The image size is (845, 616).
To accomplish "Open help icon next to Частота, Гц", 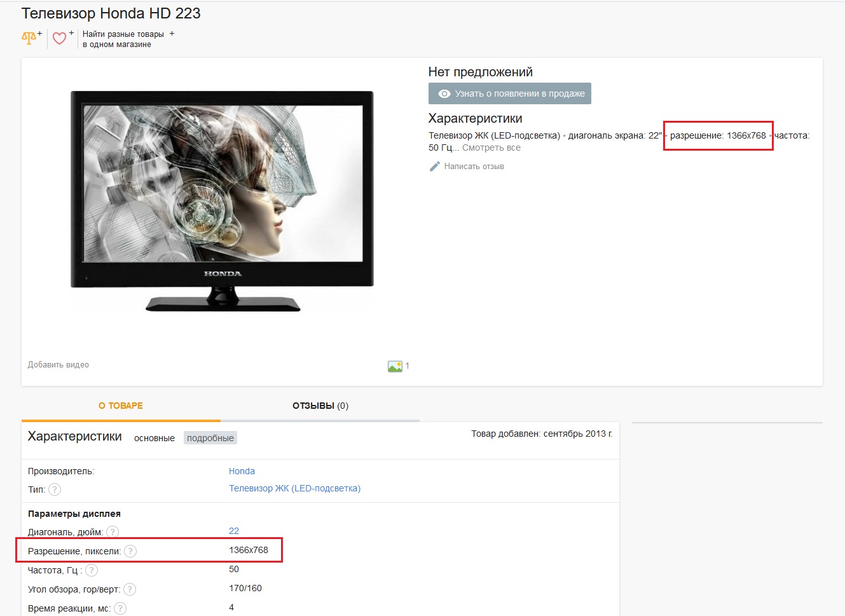I will (x=92, y=570).
